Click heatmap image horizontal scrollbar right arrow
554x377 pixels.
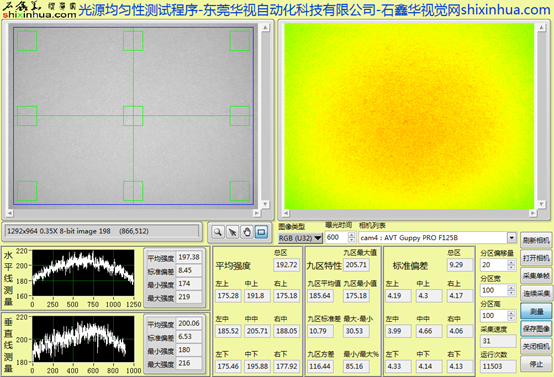[x=532, y=213]
